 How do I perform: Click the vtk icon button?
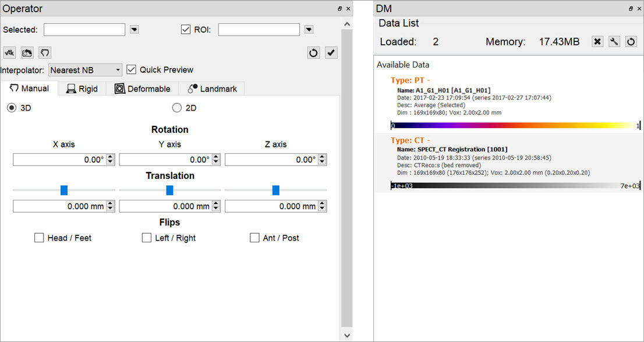[x=9, y=52]
